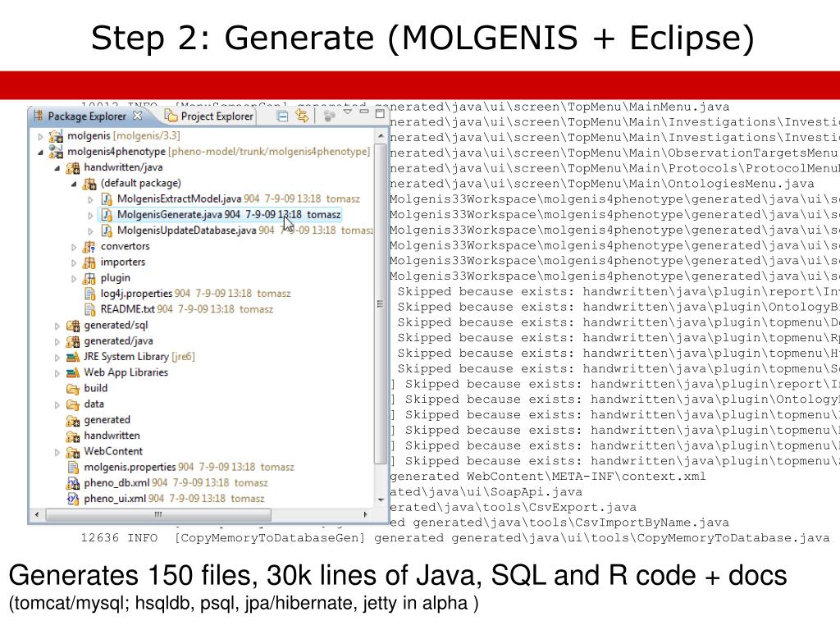840x630 pixels.
Task: Close the Package Explorer tab
Action: 138,116
